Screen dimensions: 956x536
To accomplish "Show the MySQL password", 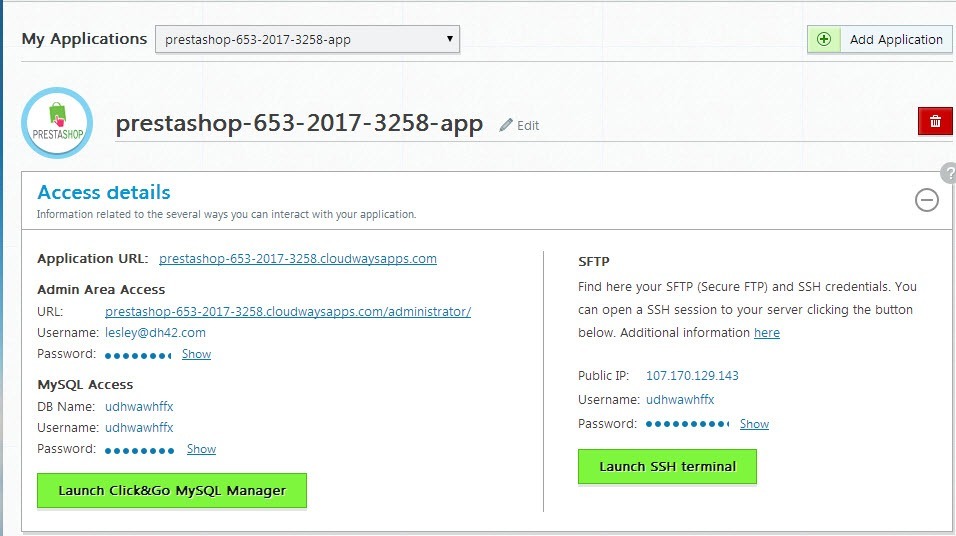I will [x=201, y=449].
